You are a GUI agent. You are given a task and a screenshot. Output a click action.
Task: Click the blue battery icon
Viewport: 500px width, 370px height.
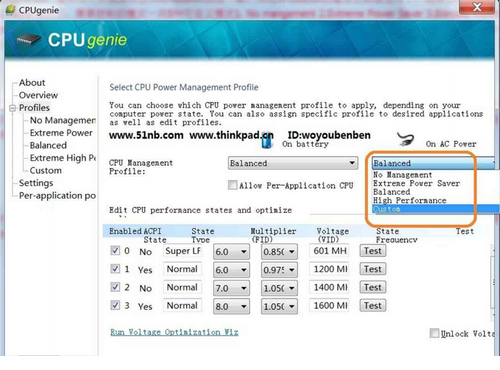(x=267, y=141)
